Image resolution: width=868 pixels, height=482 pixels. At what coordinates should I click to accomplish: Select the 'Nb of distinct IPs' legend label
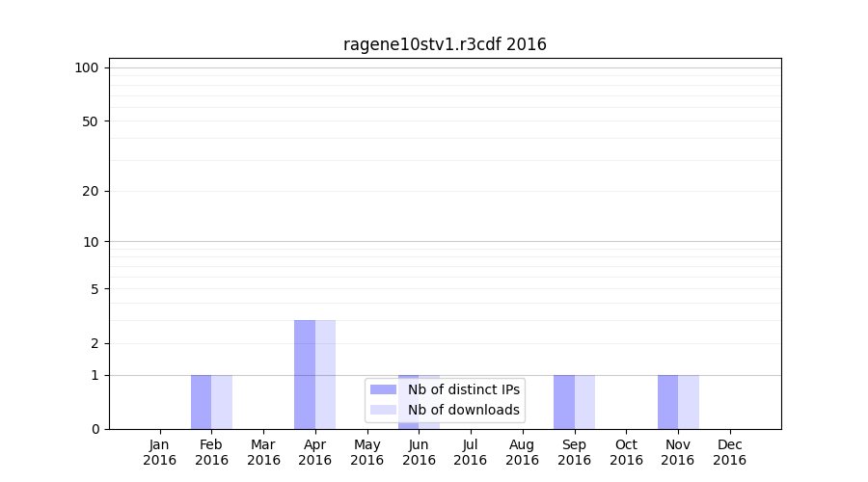463,389
